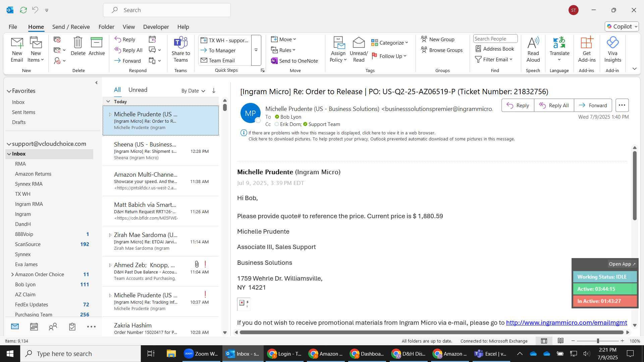Open Assign Policy dropdown
The height and width of the screenshot is (362, 644).
[338, 57]
